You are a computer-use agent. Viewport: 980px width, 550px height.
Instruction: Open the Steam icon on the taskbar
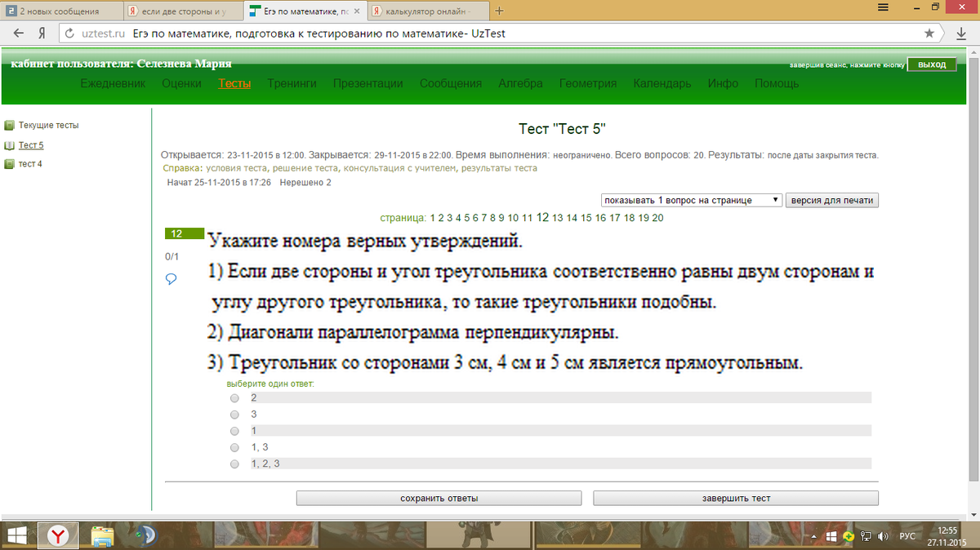coord(147,535)
